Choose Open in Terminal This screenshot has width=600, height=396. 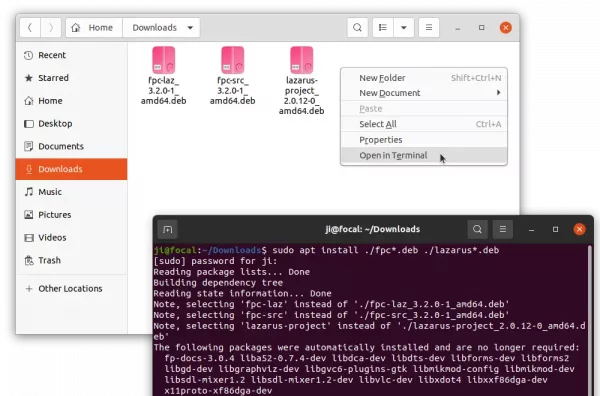424,155
